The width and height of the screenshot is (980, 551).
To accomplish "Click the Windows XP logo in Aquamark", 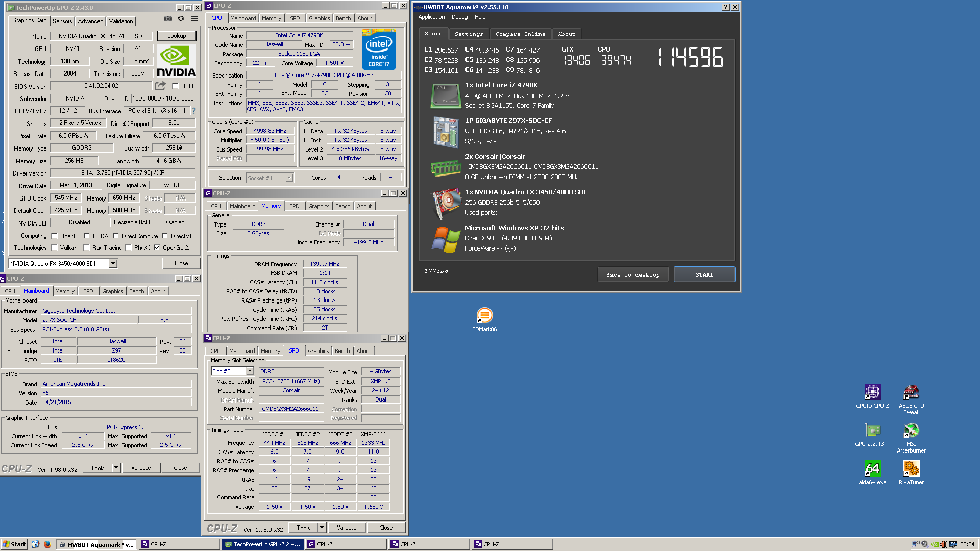I will [446, 240].
